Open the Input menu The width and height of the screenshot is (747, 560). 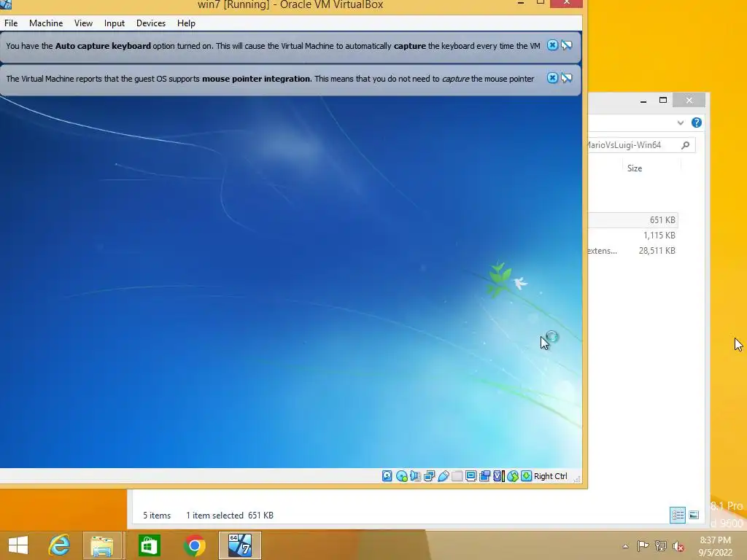[115, 23]
